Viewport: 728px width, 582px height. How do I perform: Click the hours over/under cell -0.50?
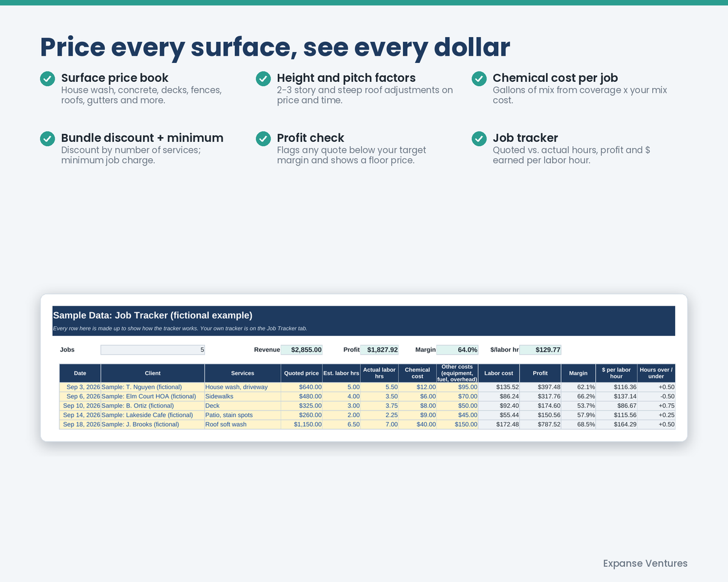coord(656,396)
